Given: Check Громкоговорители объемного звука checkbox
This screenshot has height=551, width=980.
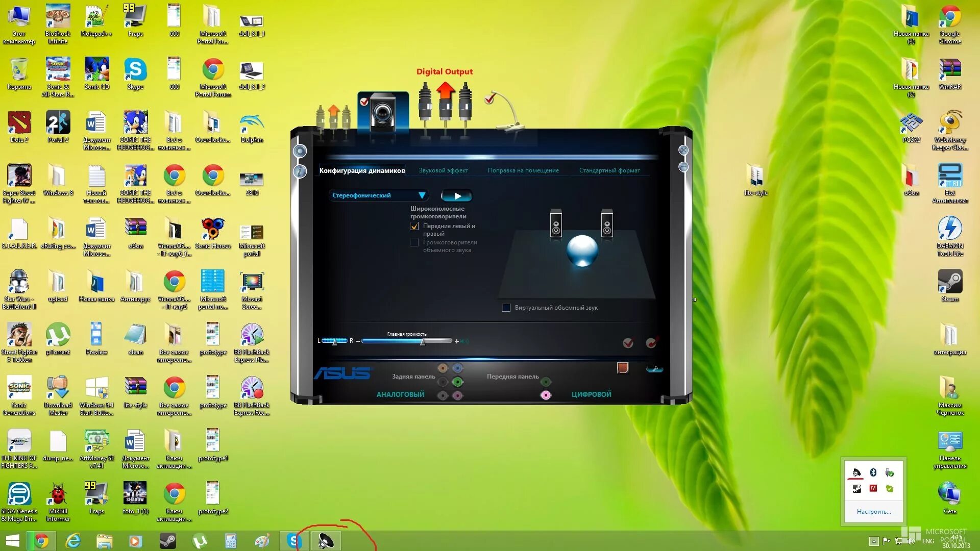Looking at the screenshot, I should click(x=414, y=243).
